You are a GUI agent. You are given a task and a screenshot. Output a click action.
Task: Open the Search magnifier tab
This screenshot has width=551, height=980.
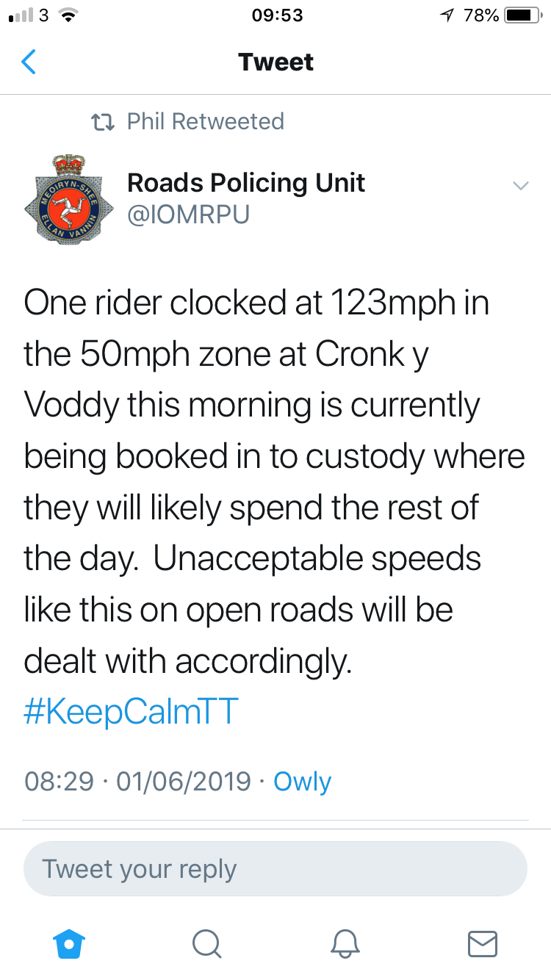click(x=206, y=943)
